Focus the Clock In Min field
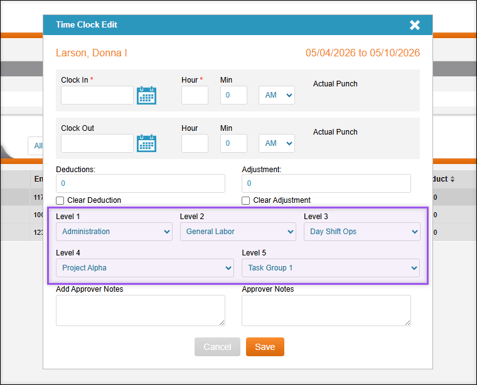This screenshot has height=385, width=477. click(x=234, y=95)
